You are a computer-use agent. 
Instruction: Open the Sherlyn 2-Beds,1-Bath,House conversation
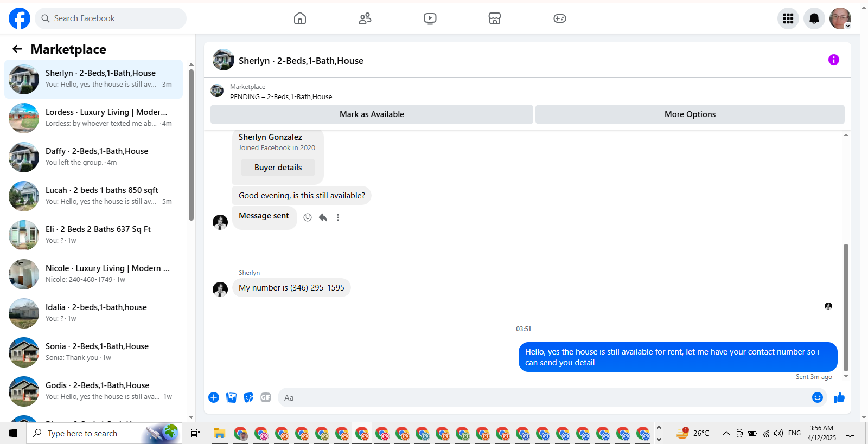pyautogui.click(x=93, y=79)
